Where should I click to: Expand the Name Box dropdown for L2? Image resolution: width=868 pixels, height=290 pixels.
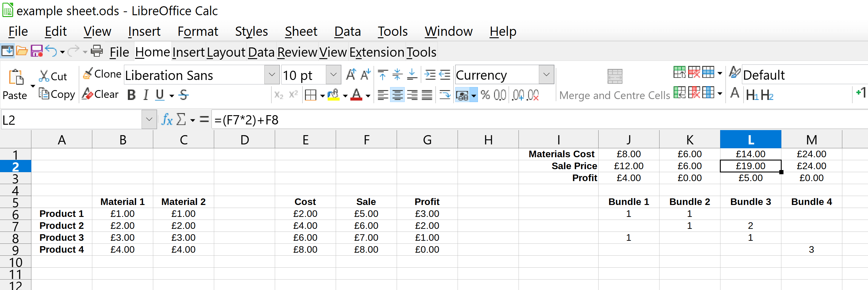coord(149,119)
